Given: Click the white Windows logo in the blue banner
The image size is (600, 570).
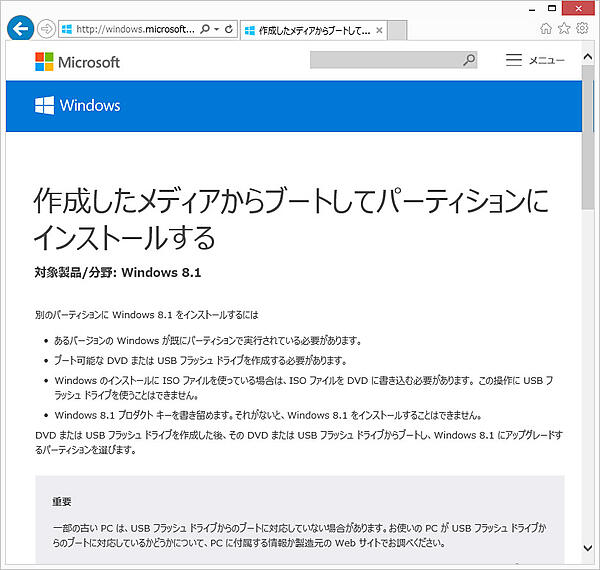Looking at the screenshot, I should tap(44, 105).
